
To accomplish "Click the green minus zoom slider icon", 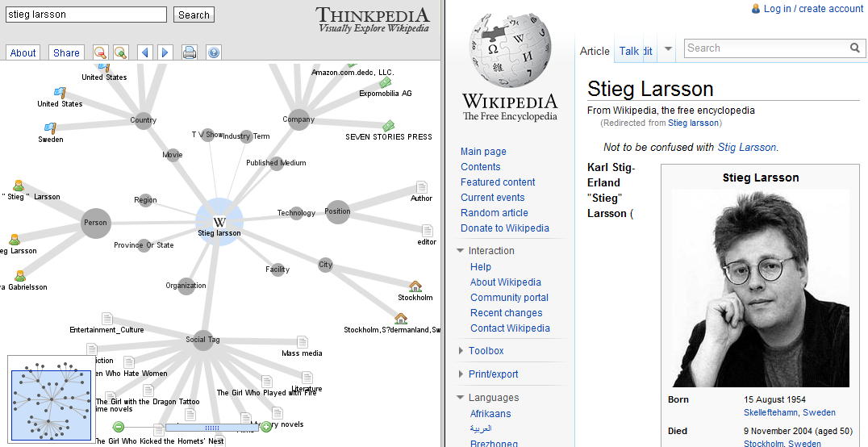I will click(x=118, y=427).
